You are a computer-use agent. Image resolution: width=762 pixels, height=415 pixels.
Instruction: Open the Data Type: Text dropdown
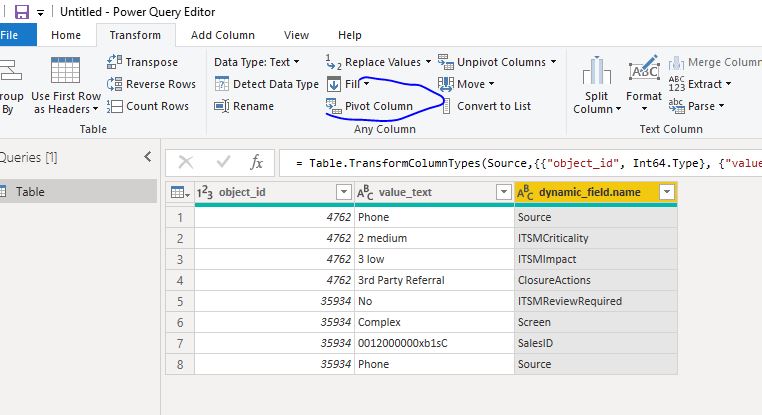[257, 62]
